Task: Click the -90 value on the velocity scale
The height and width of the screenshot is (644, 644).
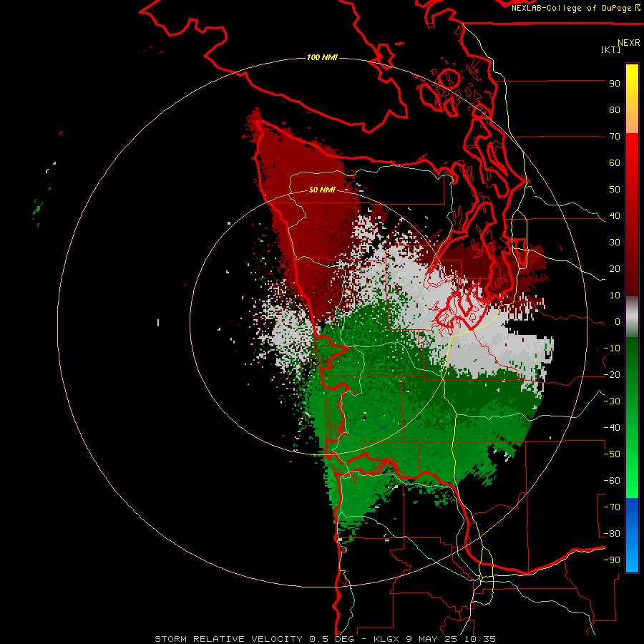Action: (612, 560)
